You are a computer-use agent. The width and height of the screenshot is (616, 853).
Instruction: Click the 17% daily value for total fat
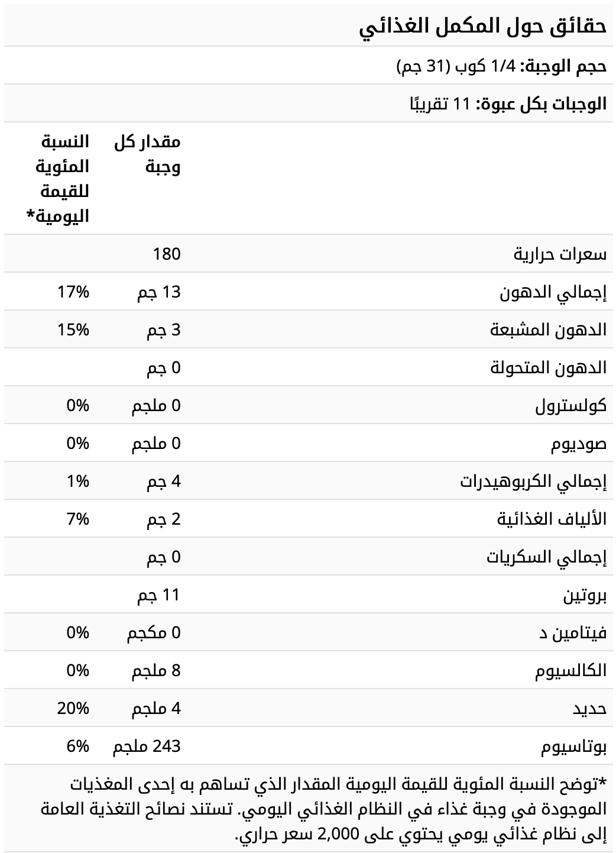73,292
